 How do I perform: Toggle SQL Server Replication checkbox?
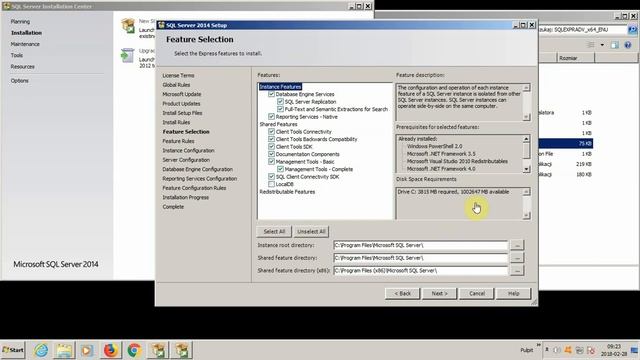tap(280, 102)
